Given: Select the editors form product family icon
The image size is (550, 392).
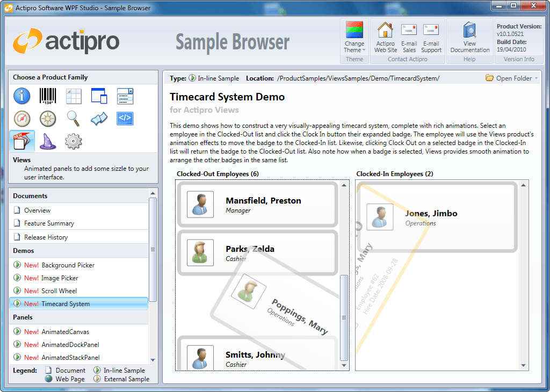Looking at the screenshot, I should click(x=125, y=96).
